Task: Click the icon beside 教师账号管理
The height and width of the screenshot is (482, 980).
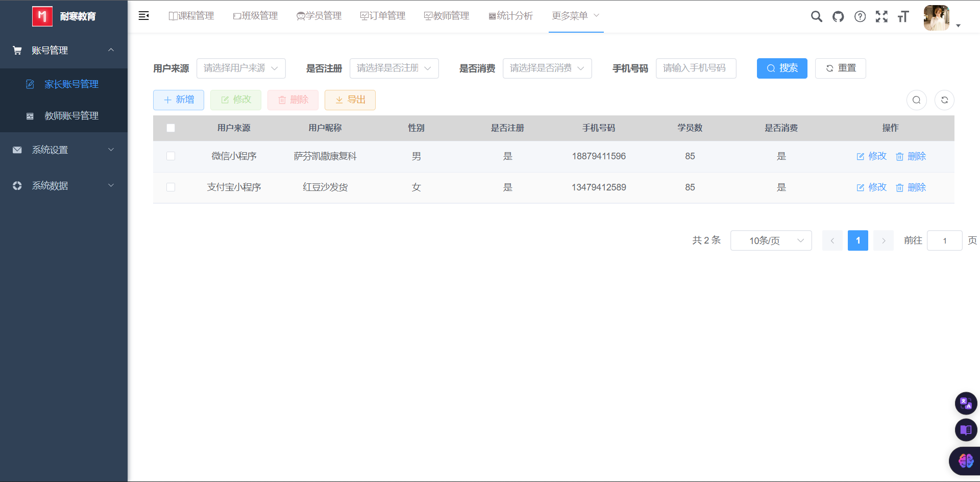Action: tap(30, 116)
